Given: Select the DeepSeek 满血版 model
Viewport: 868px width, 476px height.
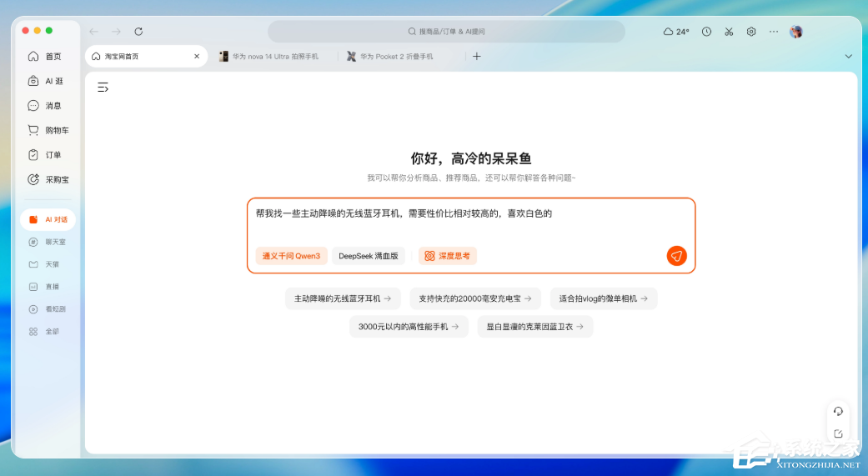Looking at the screenshot, I should coord(369,256).
